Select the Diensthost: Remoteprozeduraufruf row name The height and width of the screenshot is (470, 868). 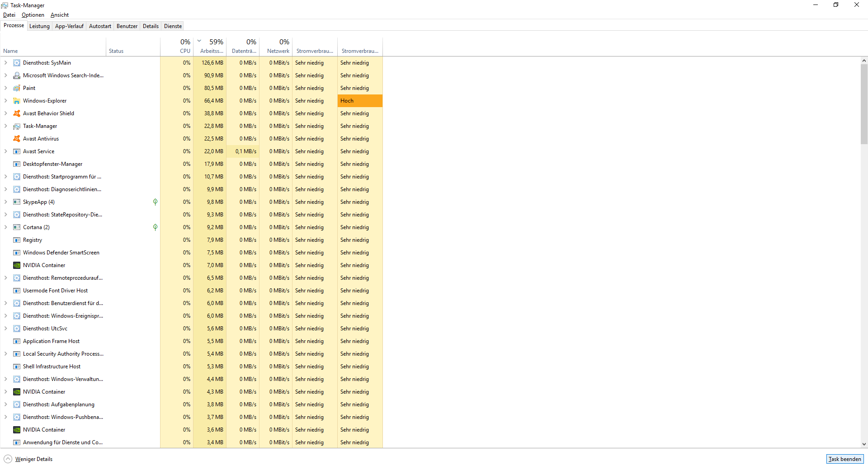click(63, 278)
